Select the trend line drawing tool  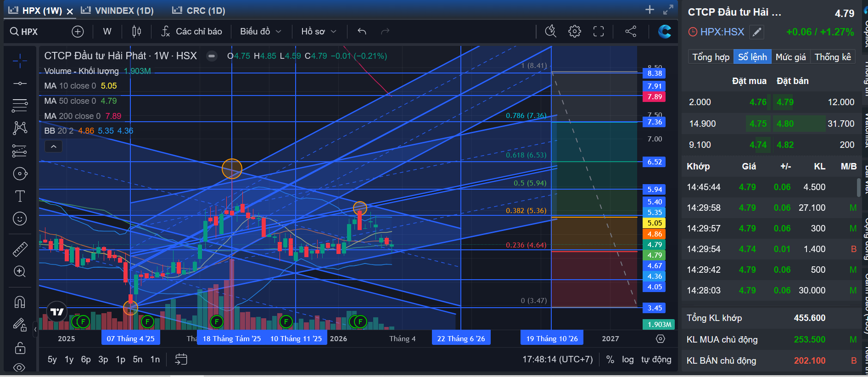point(20,83)
